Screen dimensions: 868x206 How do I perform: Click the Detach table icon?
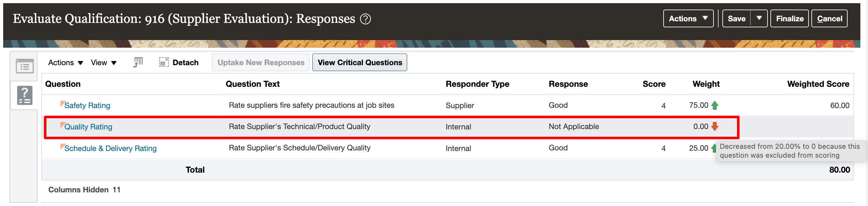164,62
